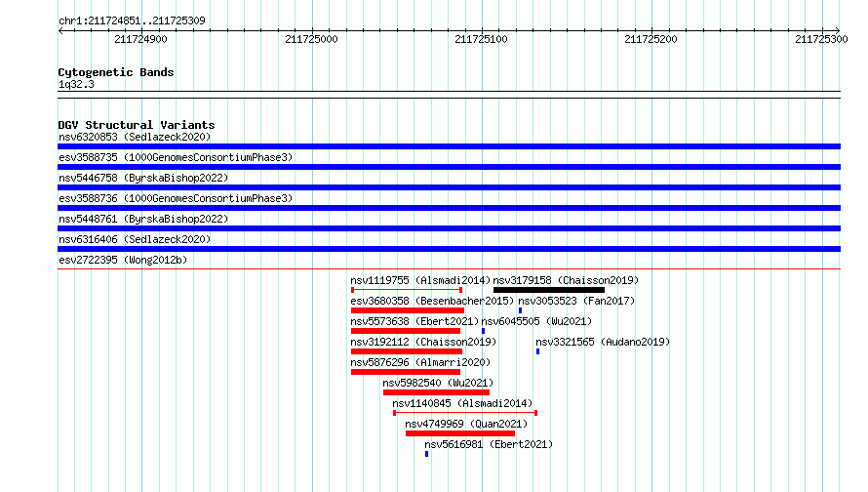The width and height of the screenshot is (868, 492).
Task: Click ruler position 211724900
Action: [140, 39]
